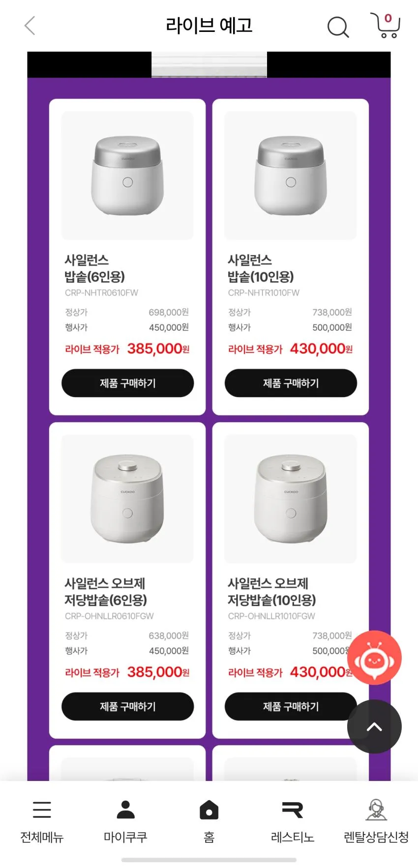Tap the live preview video banner

(x=209, y=64)
